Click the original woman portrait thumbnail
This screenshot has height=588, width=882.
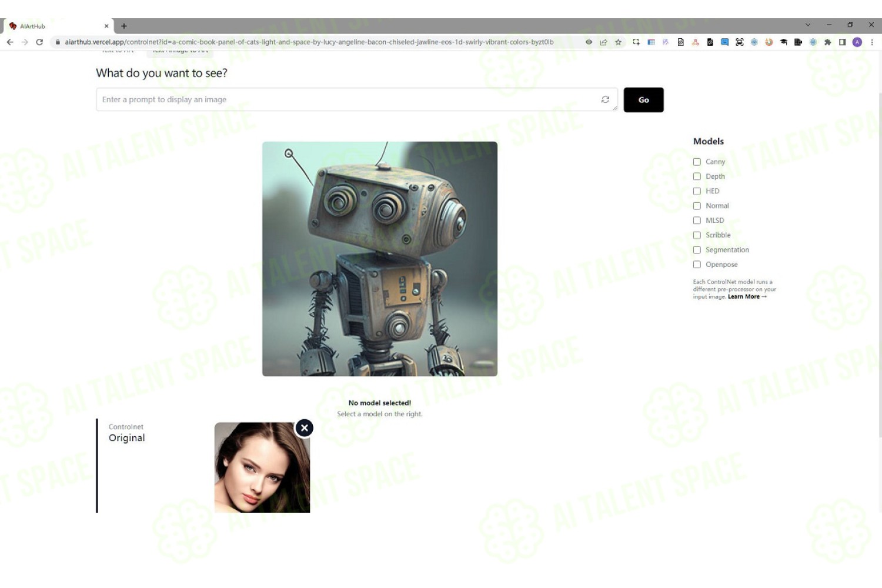tap(262, 467)
